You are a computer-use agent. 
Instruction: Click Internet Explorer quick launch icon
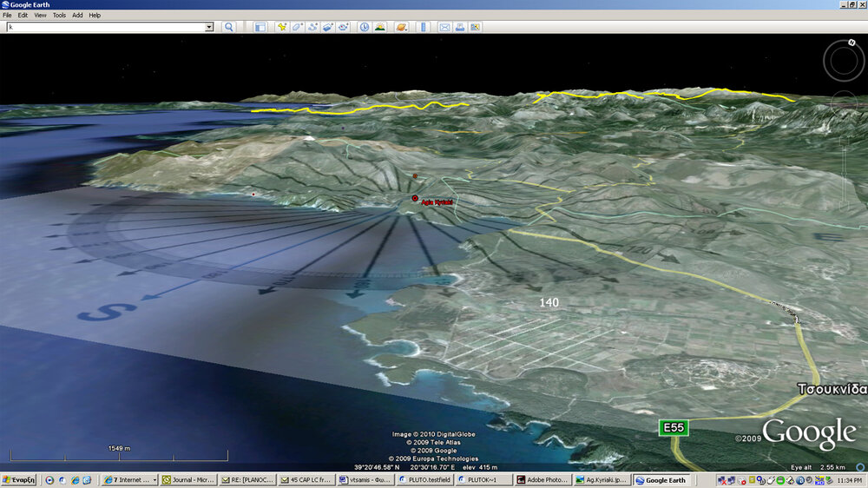[x=75, y=480]
